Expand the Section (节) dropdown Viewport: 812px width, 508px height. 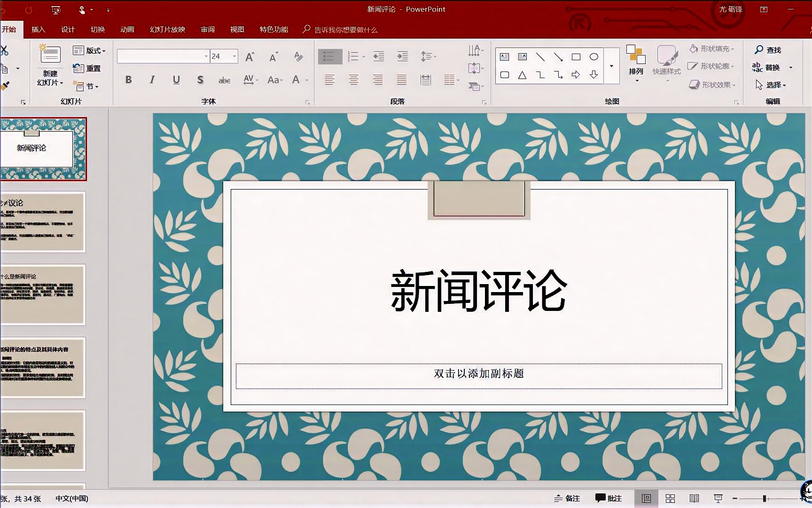(x=86, y=86)
